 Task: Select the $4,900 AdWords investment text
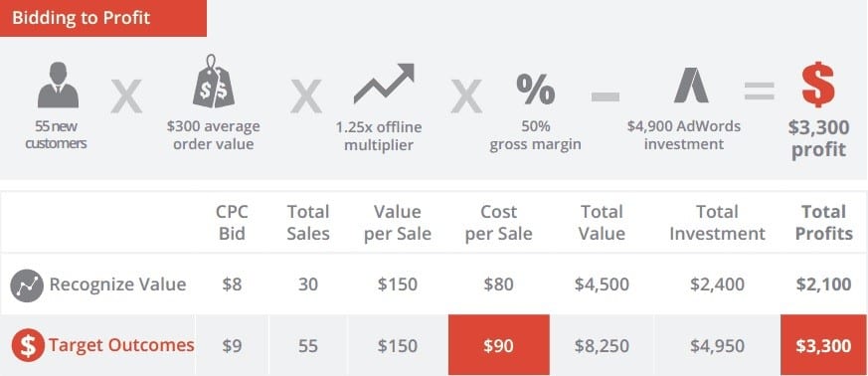(x=684, y=135)
